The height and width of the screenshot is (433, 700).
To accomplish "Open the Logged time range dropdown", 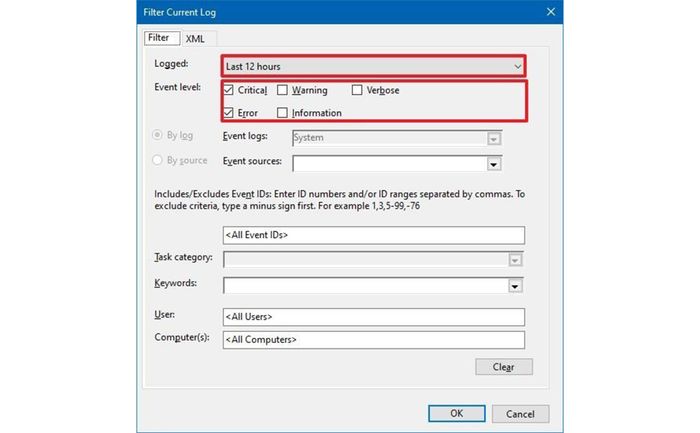I will click(x=373, y=67).
